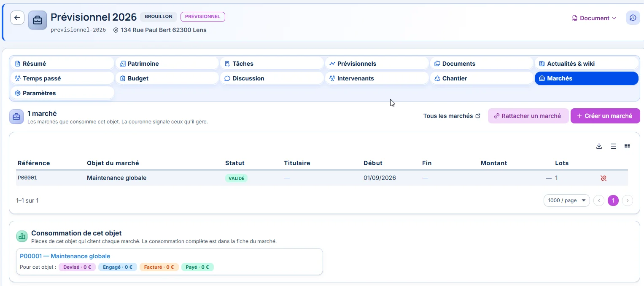Image resolution: width=644 pixels, height=286 pixels.
Task: Sort by the Statut column header
Action: [x=235, y=163]
